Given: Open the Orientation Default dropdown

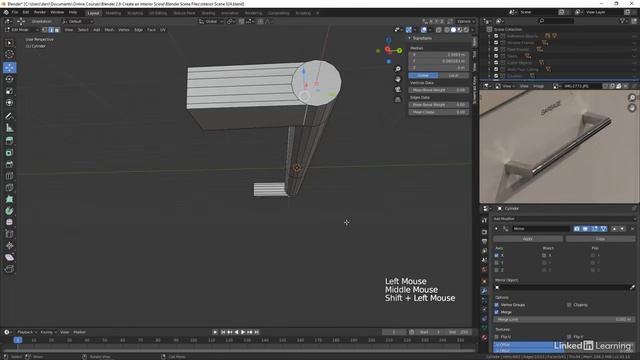Looking at the screenshot, I should [x=78, y=21].
